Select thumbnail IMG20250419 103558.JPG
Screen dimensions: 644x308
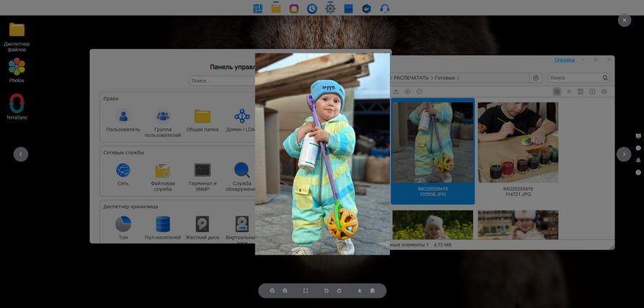tap(433, 151)
